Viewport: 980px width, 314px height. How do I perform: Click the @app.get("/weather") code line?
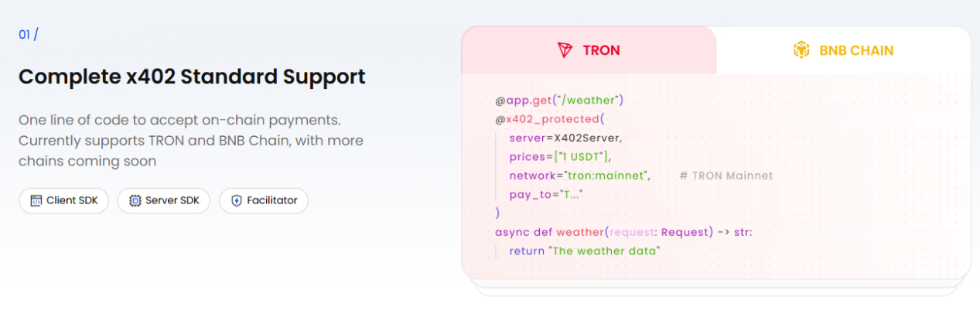(x=559, y=100)
